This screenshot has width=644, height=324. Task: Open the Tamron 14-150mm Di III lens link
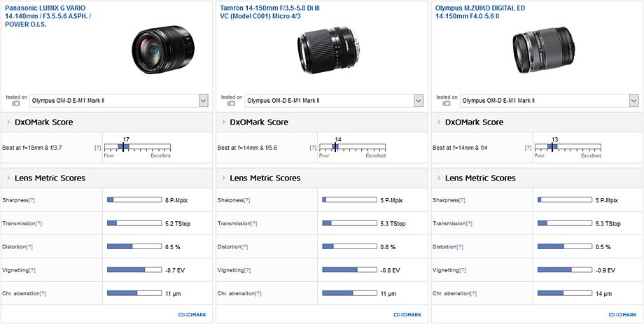(269, 12)
